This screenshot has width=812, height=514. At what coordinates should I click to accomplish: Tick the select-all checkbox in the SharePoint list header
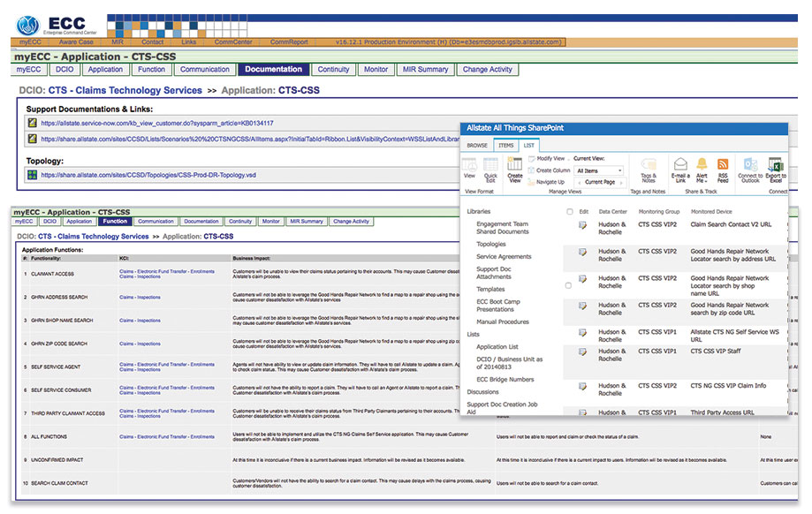(570, 212)
